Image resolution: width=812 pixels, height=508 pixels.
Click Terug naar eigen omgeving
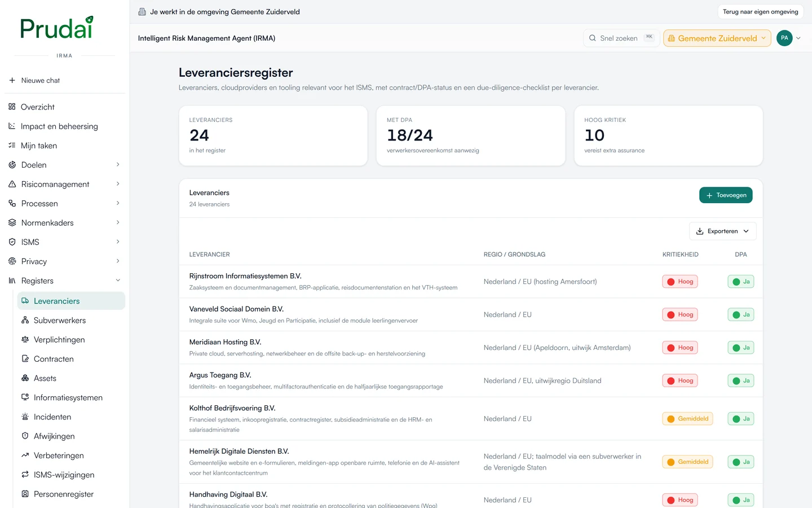point(760,12)
